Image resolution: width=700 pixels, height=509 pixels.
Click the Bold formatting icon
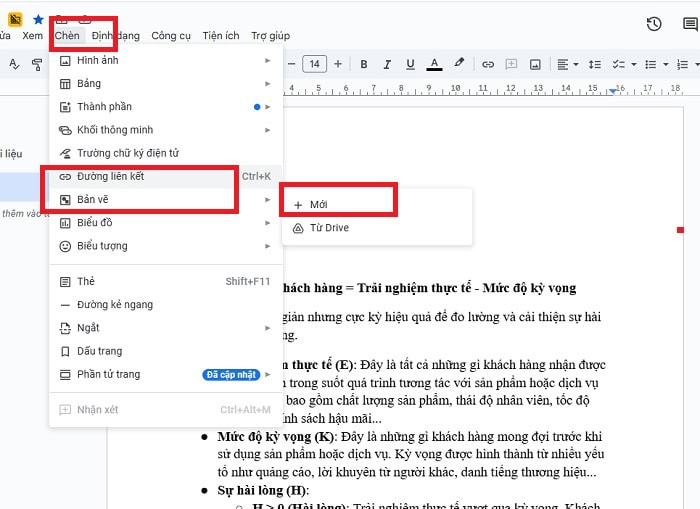click(364, 64)
